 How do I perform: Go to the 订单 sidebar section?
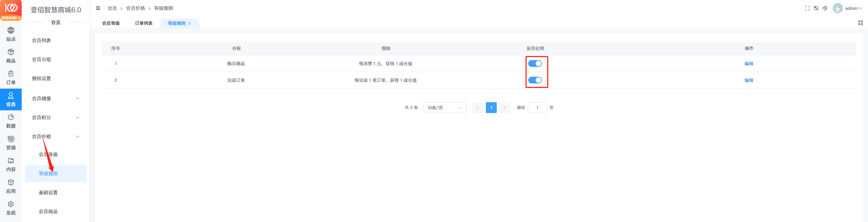(x=11, y=78)
